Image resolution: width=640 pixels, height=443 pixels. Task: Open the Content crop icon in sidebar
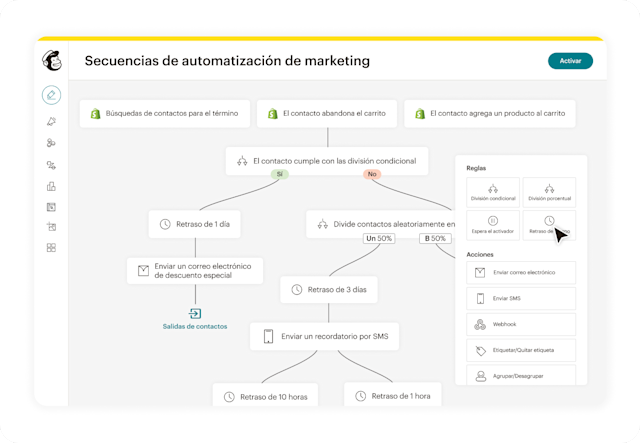[51, 227]
